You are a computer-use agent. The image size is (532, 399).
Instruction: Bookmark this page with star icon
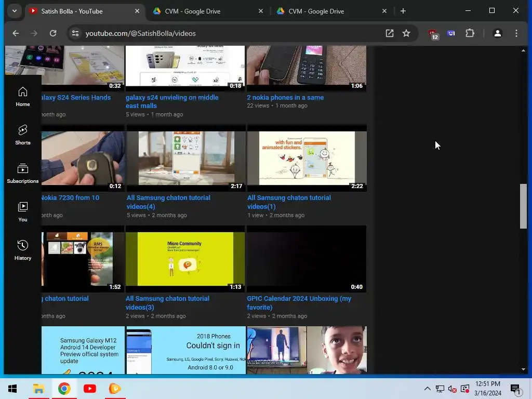pos(406,33)
